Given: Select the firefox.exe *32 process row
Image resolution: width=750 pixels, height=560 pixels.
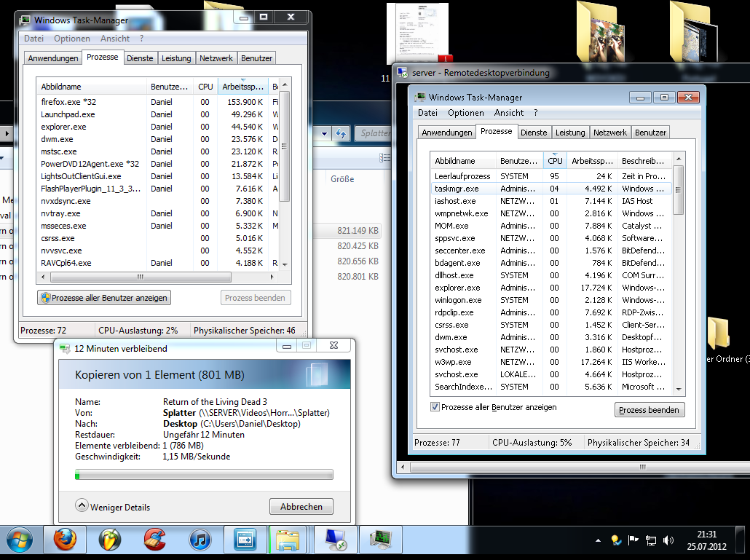Looking at the screenshot, I should (x=159, y=102).
